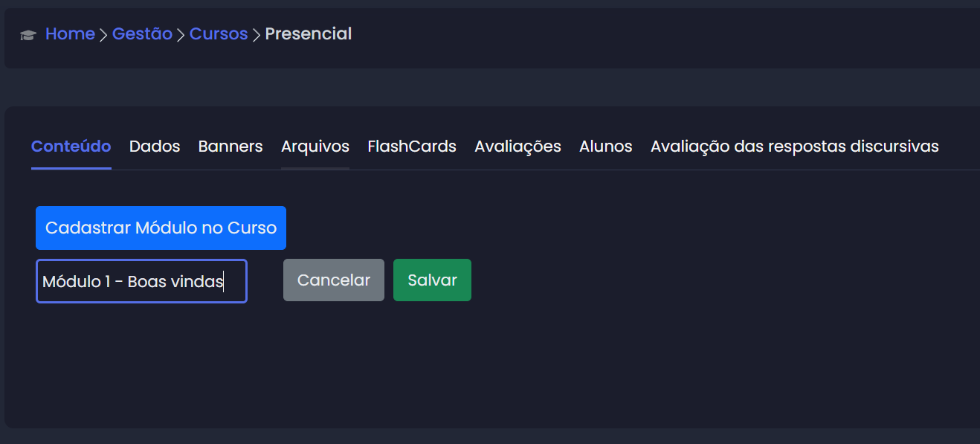Focus the module name input field
980x444 pixels.
coord(141,281)
